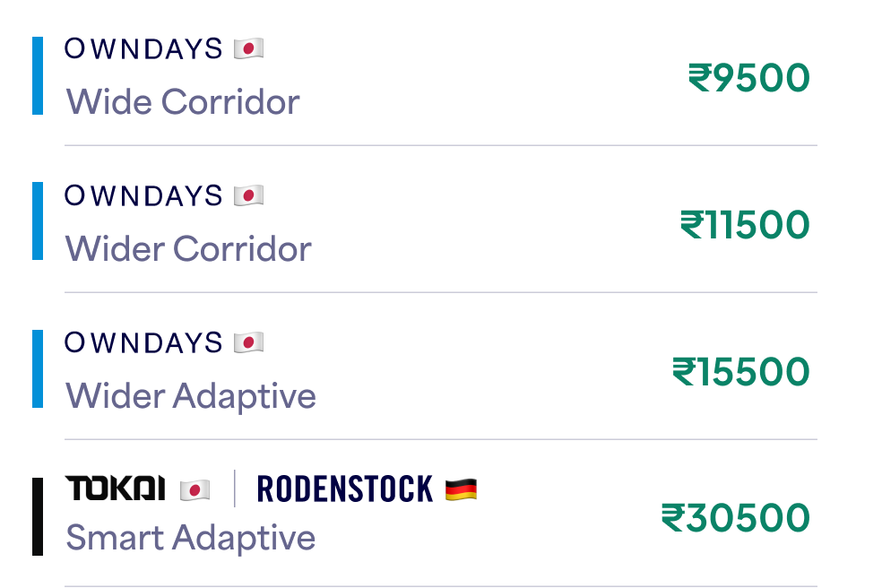Image resolution: width=882 pixels, height=588 pixels.
Task: Select the Smart Adaptive lens option
Action: tap(191, 538)
